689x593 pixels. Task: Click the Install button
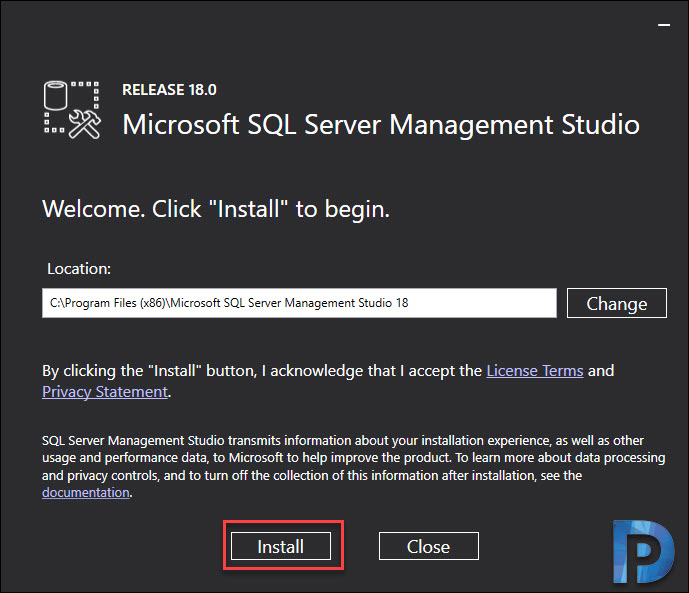[x=281, y=546]
